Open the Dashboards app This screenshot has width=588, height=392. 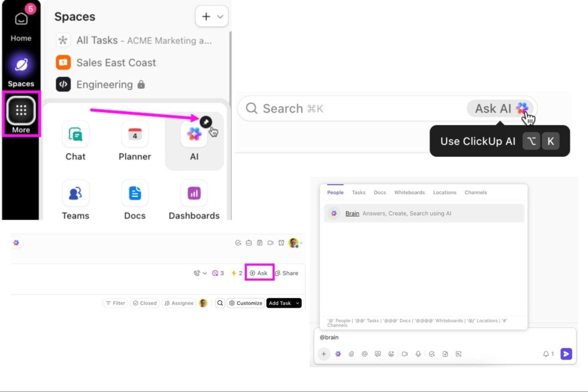pyautogui.click(x=194, y=197)
